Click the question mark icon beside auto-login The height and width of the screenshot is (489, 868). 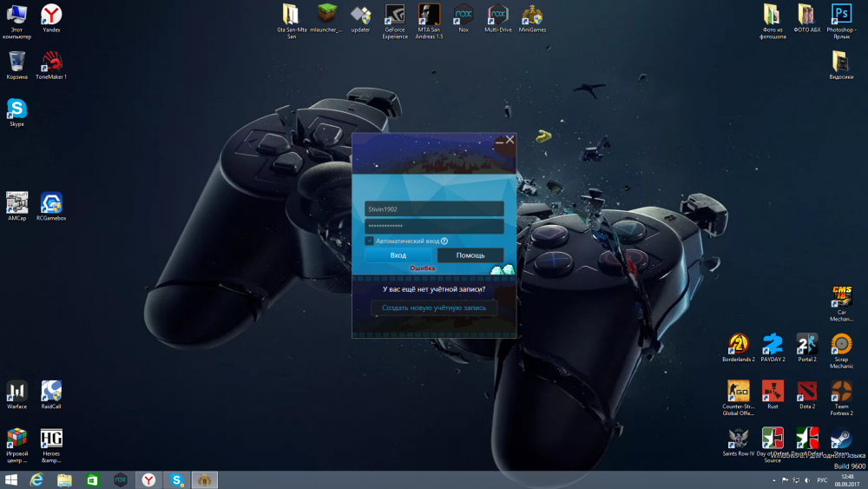(x=444, y=241)
